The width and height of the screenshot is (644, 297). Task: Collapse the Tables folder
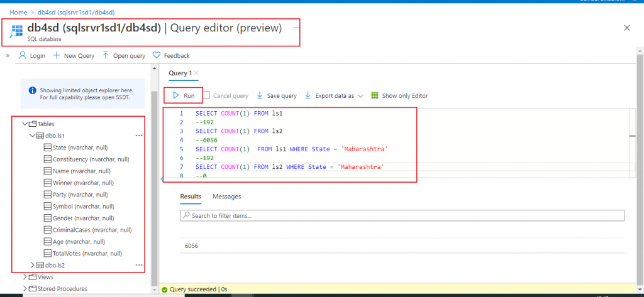26,124
